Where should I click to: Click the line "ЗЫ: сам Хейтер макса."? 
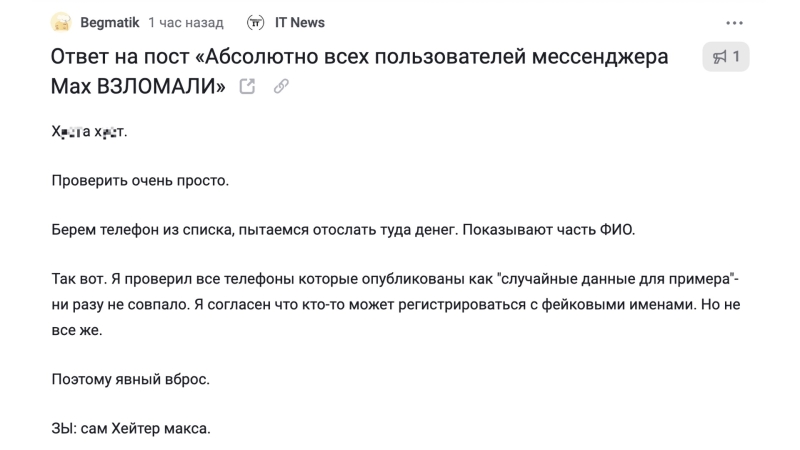pyautogui.click(x=132, y=428)
